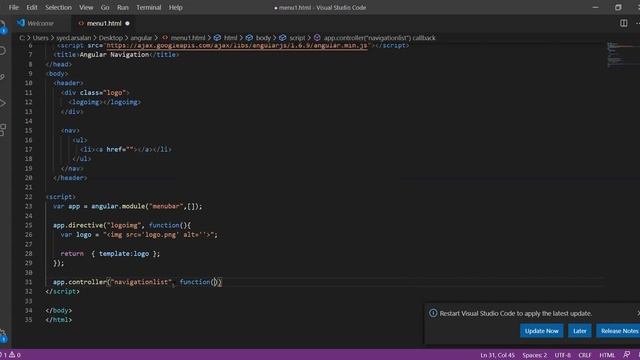Open the Terminal menu
Viewport: 640px width, 360px height.
tap(149, 7)
